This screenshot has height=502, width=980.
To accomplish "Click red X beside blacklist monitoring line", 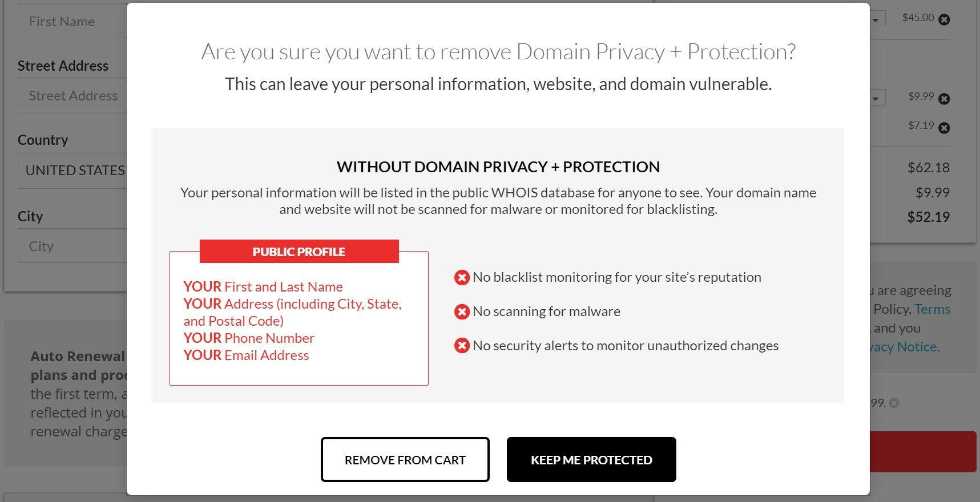I will 462,278.
